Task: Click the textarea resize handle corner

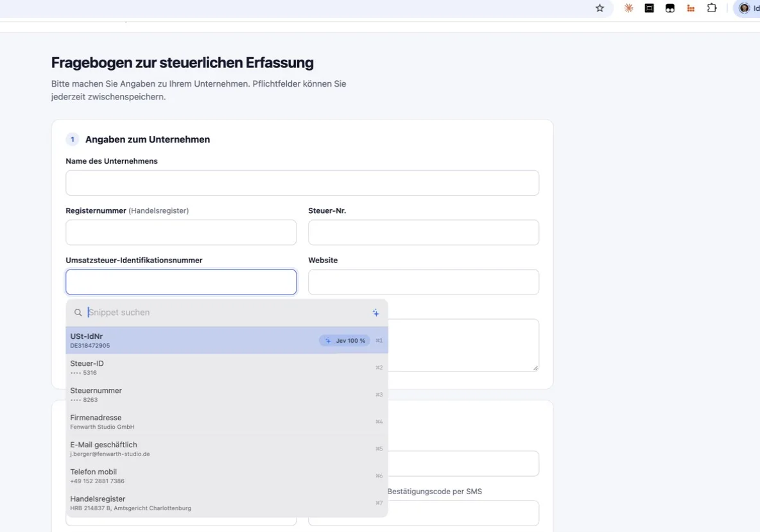Action: [535, 368]
